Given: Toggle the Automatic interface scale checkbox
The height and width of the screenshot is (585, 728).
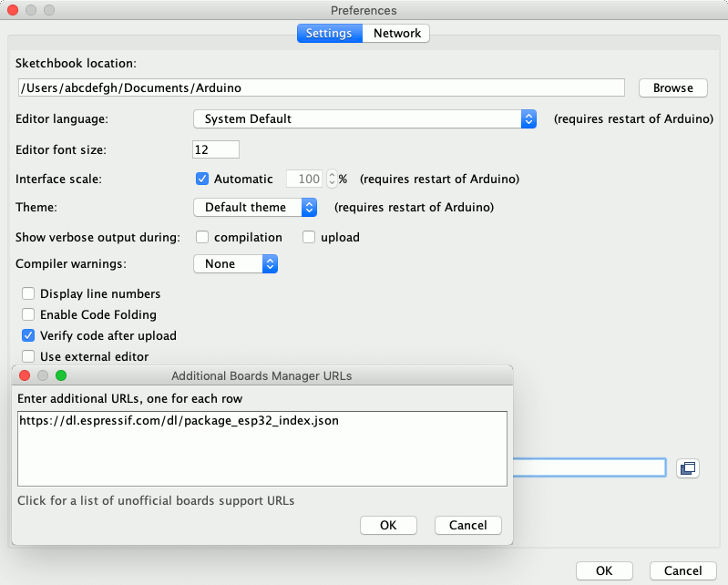Looking at the screenshot, I should (x=203, y=180).
